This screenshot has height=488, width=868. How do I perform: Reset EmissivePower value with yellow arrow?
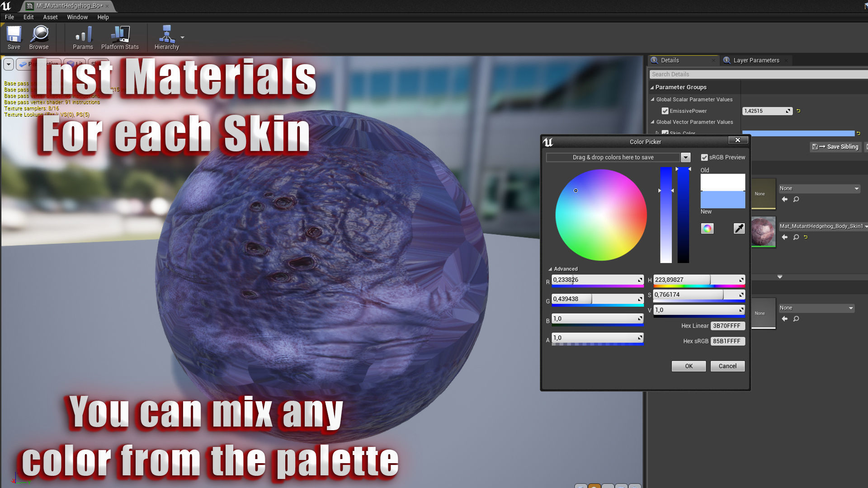click(x=798, y=111)
